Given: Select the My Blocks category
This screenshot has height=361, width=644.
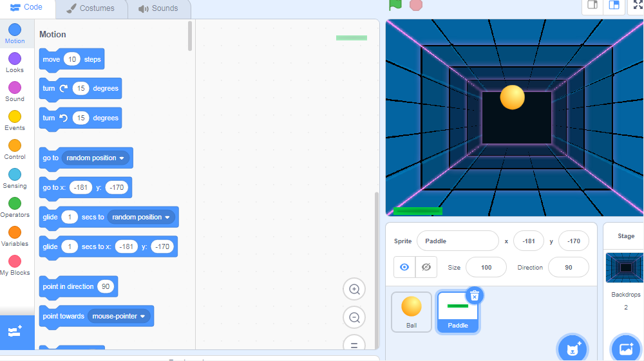Looking at the screenshot, I should pos(15,265).
